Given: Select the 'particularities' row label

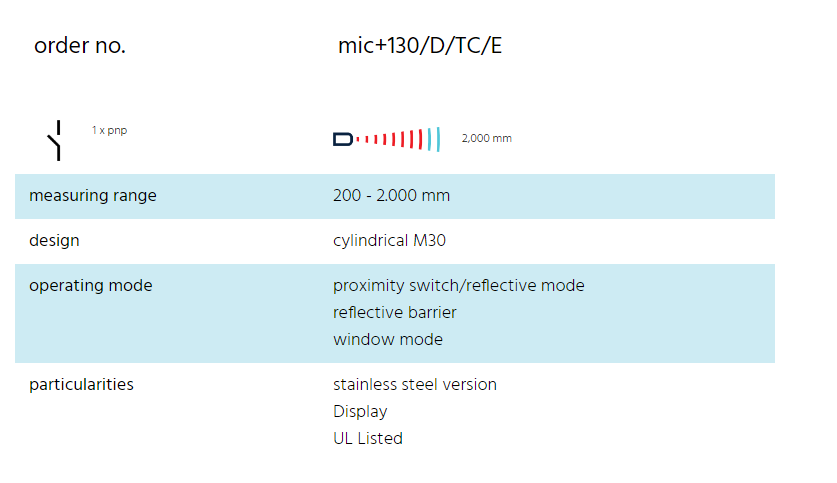Looking at the screenshot, I should click(x=81, y=385).
